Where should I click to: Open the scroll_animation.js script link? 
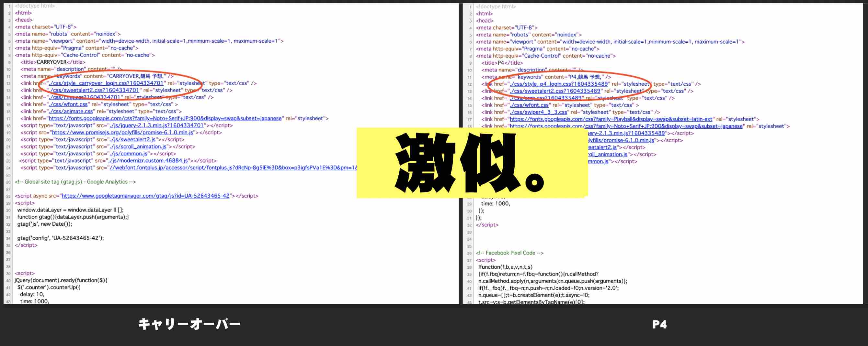(140, 146)
